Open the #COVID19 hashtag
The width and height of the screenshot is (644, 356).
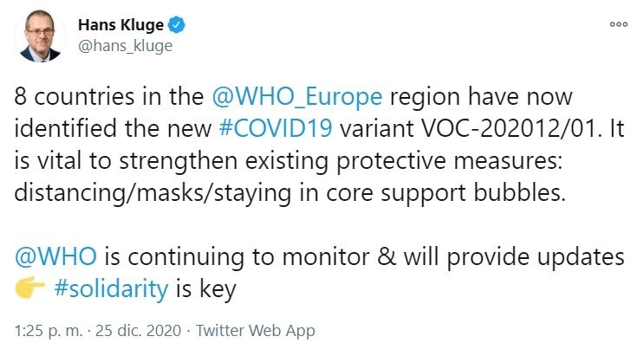[x=284, y=129]
